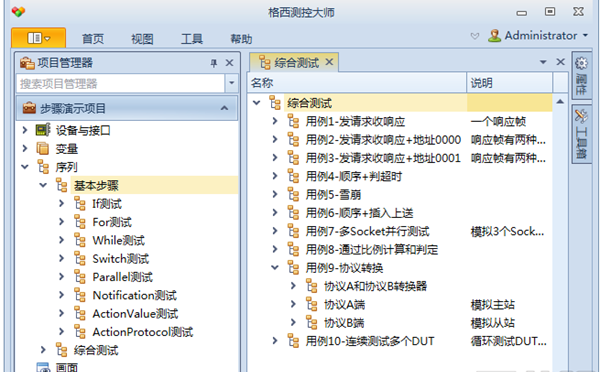The image size is (600, 372).
Task: Select the 基本步骤 tree item
Action: [x=96, y=185]
